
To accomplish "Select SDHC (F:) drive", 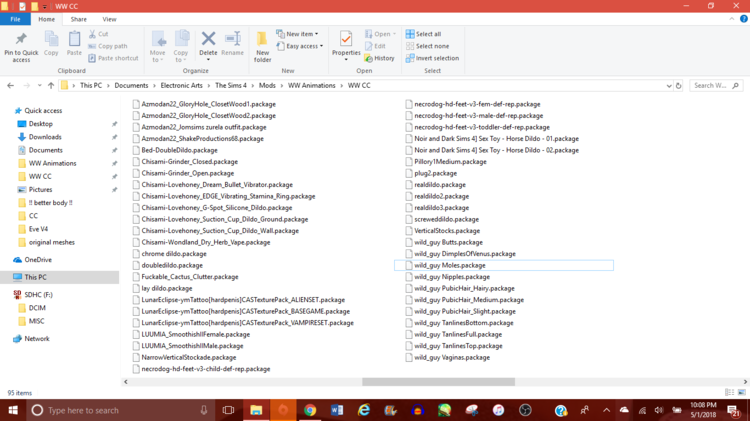I will pos(38,295).
